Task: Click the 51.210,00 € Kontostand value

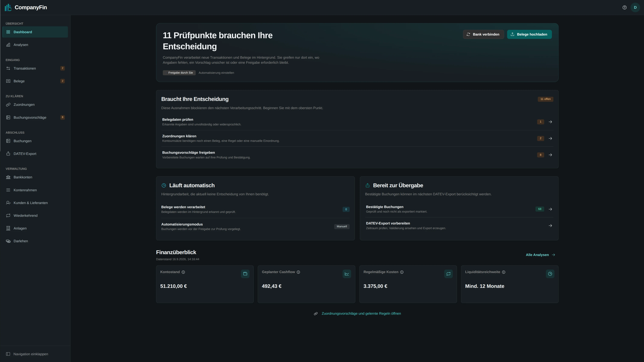Action: click(173, 286)
